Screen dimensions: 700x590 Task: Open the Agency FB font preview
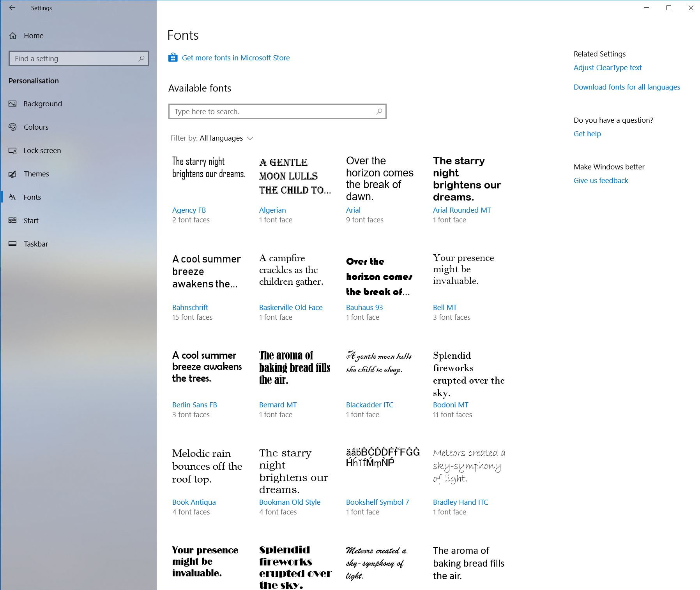209,167
